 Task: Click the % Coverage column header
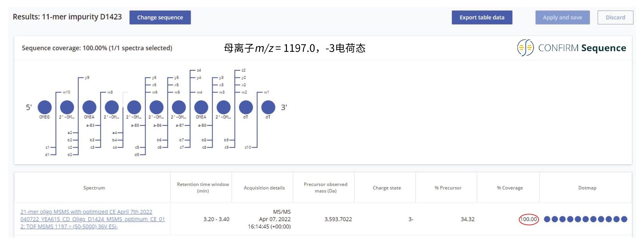(510, 188)
